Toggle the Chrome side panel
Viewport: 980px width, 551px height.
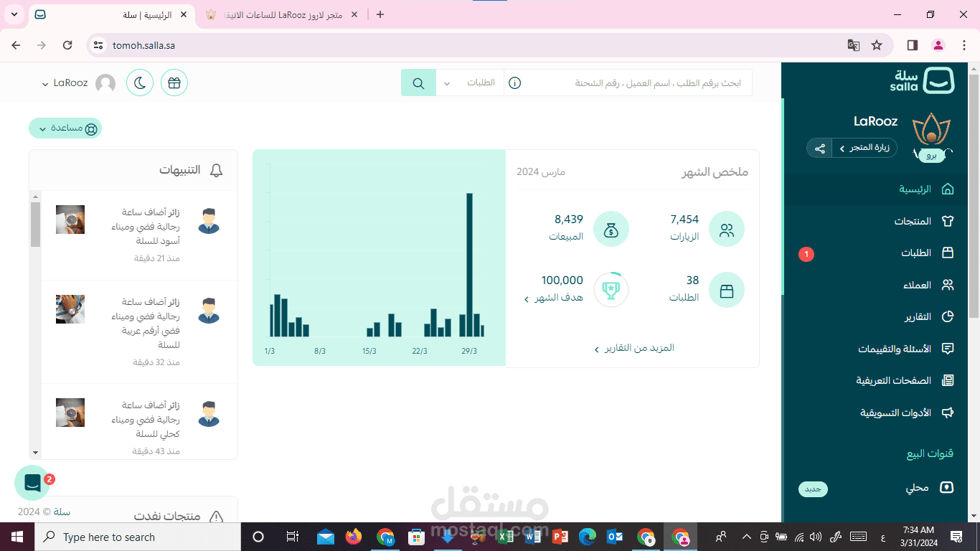[x=913, y=45]
